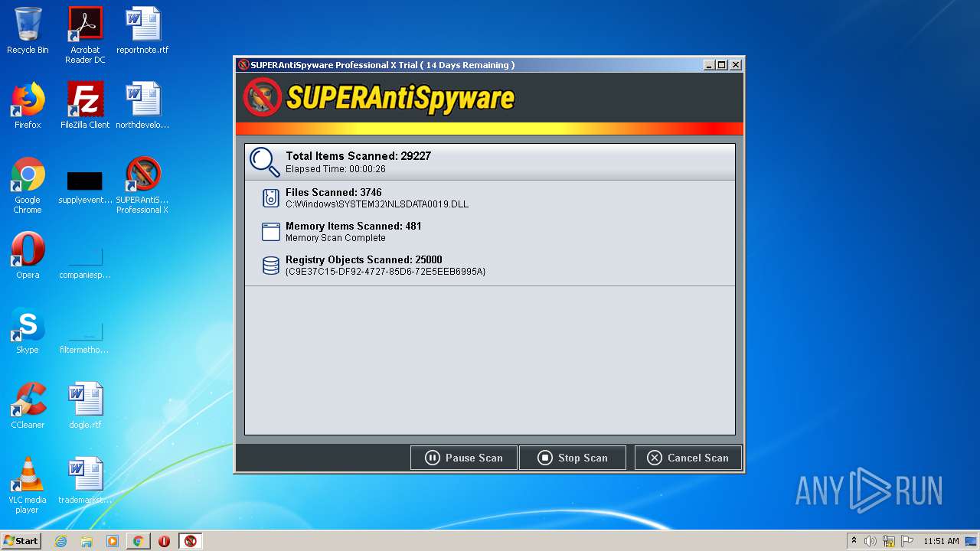The width and height of the screenshot is (980, 551).
Task: Select the Files Scanned: 3746 text
Action: [x=333, y=193]
